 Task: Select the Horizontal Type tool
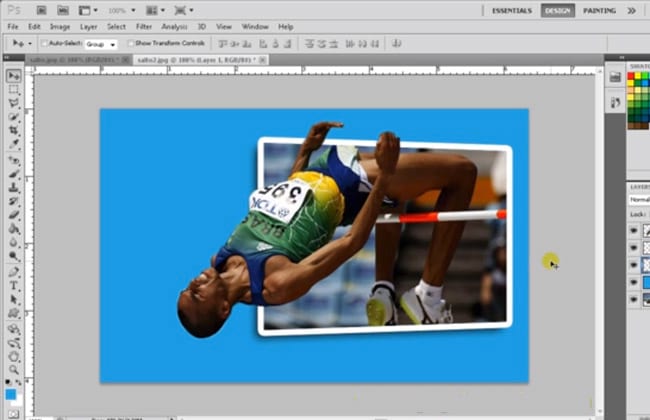point(14,286)
